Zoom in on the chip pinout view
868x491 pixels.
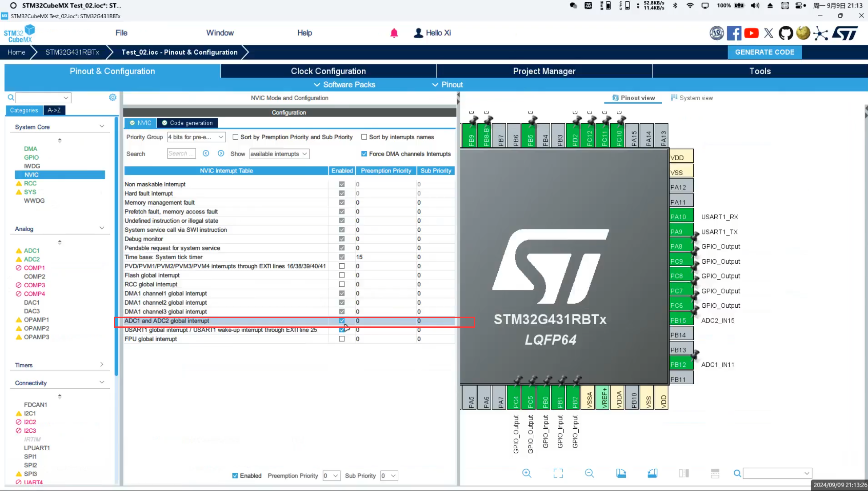click(527, 473)
